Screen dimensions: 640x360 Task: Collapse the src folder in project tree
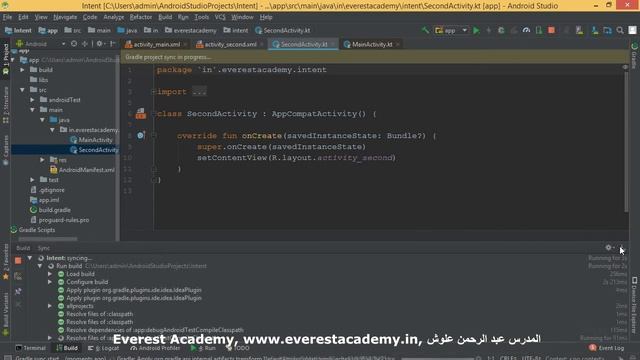point(22,90)
